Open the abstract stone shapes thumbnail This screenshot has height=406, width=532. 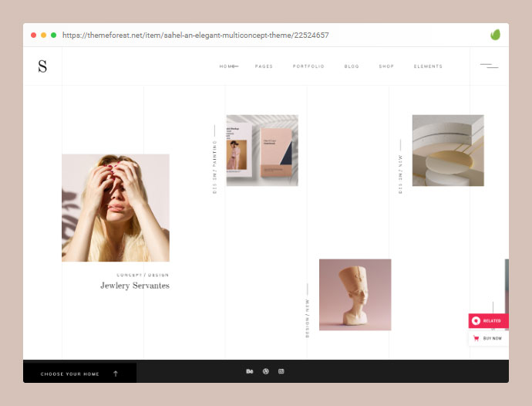tap(448, 151)
